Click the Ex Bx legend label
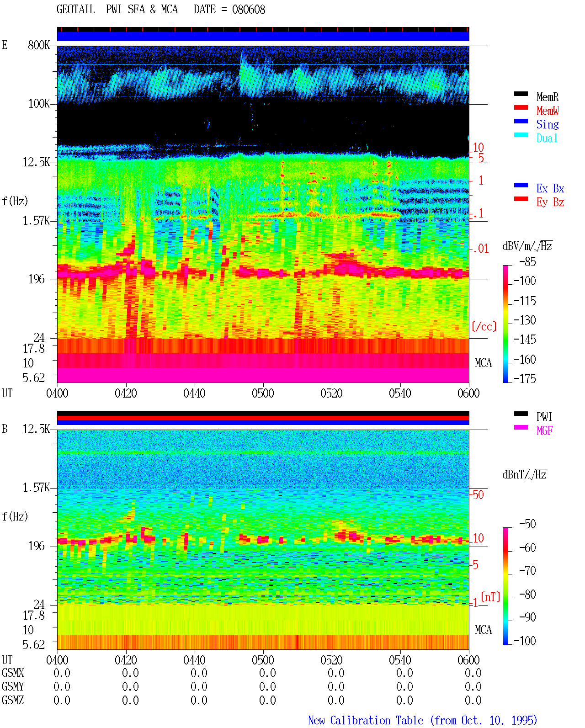This screenshot has width=585, height=728. pos(550,188)
